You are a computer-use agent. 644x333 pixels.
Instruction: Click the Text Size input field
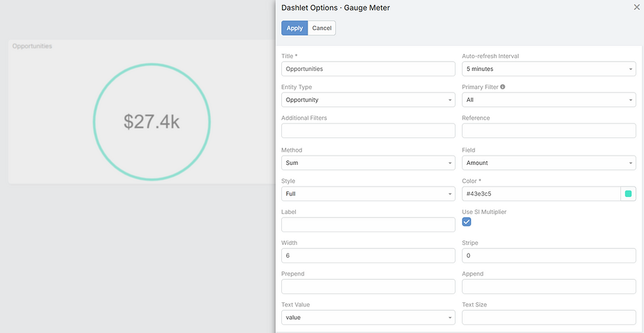click(549, 317)
